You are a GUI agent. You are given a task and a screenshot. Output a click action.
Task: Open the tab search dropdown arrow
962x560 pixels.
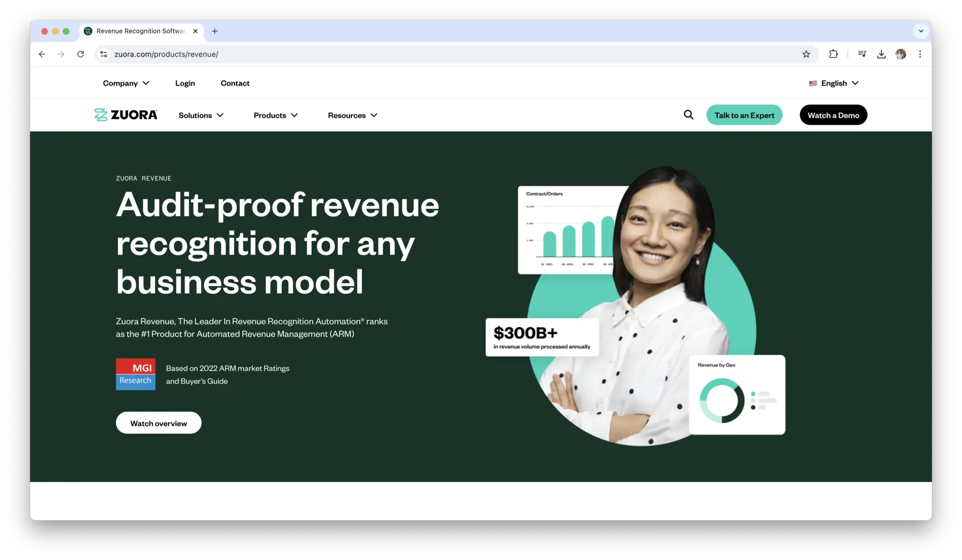pyautogui.click(x=921, y=31)
